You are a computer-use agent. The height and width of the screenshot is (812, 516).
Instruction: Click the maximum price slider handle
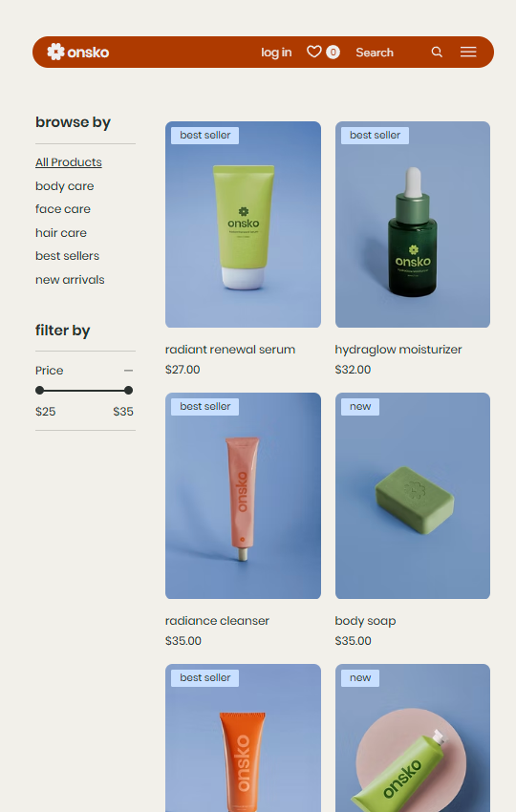coord(128,391)
